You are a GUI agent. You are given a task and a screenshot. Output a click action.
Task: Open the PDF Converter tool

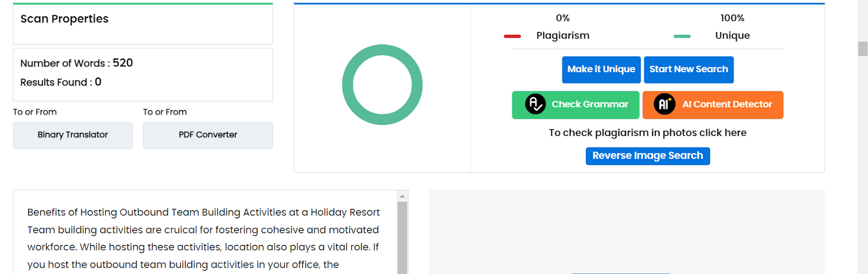coord(208,135)
